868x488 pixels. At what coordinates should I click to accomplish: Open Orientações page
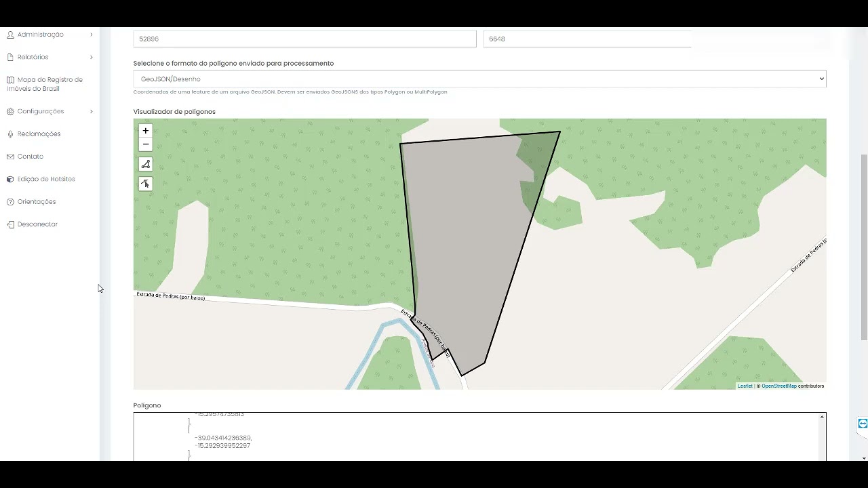[37, 202]
